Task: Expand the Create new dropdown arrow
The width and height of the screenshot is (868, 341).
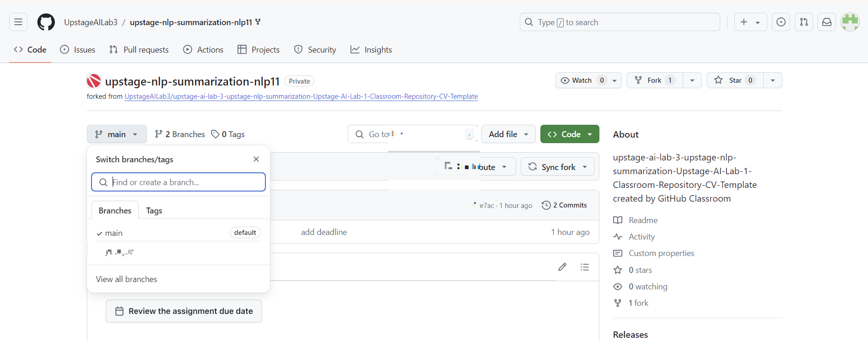Action: [x=758, y=22]
